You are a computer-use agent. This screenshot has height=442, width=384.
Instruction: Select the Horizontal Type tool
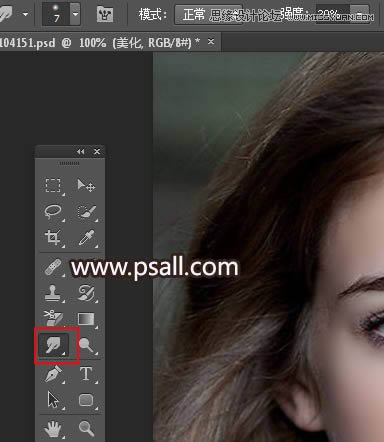point(86,373)
